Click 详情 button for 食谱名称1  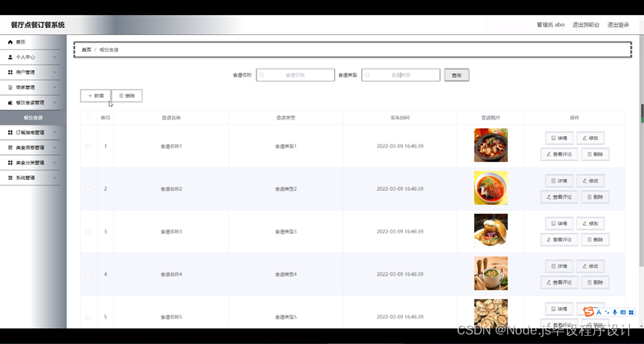(x=559, y=138)
